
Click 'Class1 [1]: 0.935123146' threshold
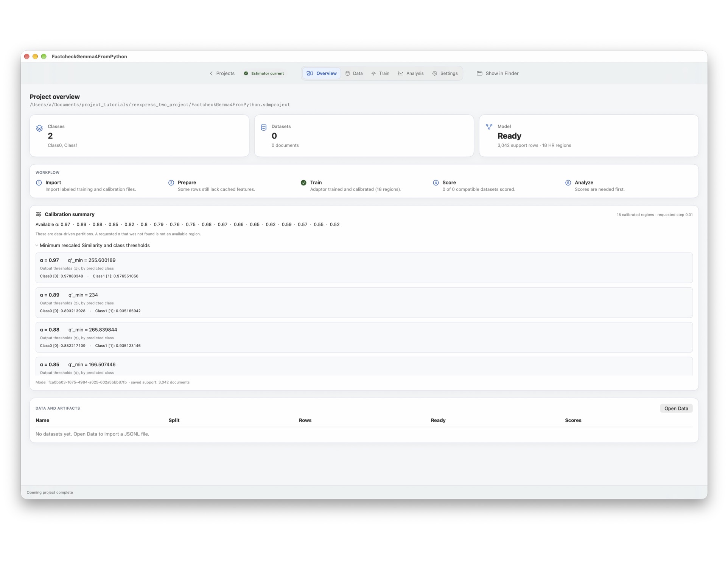click(118, 346)
